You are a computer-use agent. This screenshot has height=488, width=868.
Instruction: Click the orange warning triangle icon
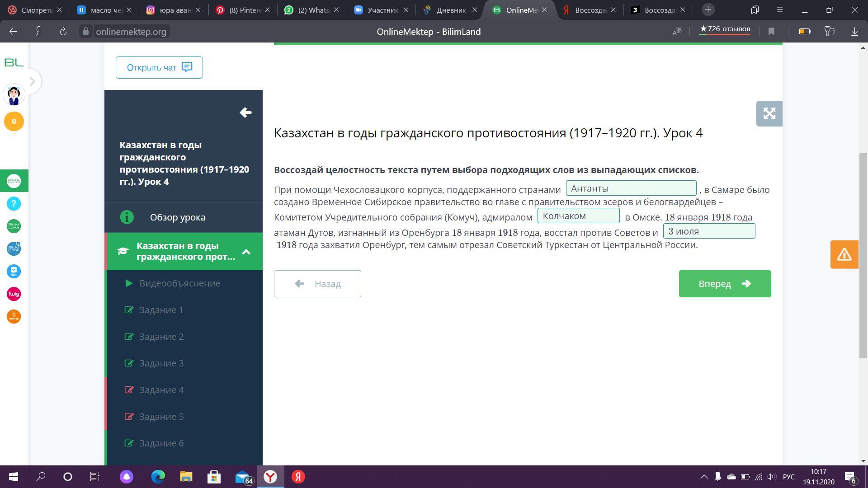tap(844, 254)
